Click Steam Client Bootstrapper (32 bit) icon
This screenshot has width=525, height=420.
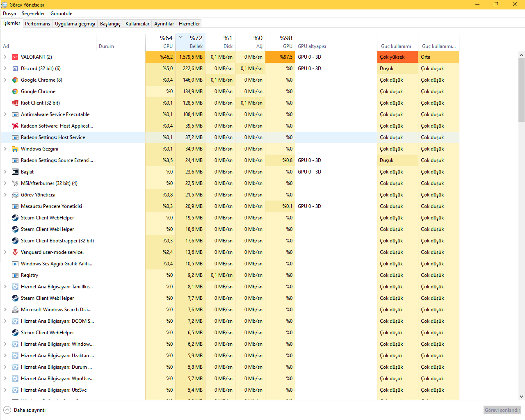pos(15,241)
